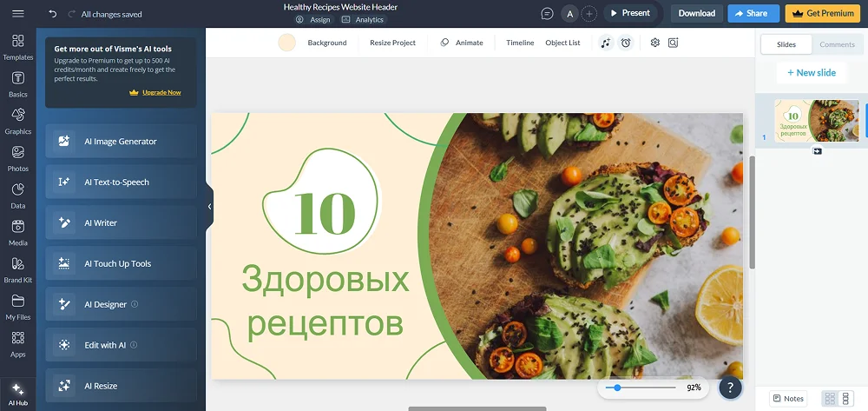Click the background music notes icon
The height and width of the screenshot is (411, 868).
point(606,43)
